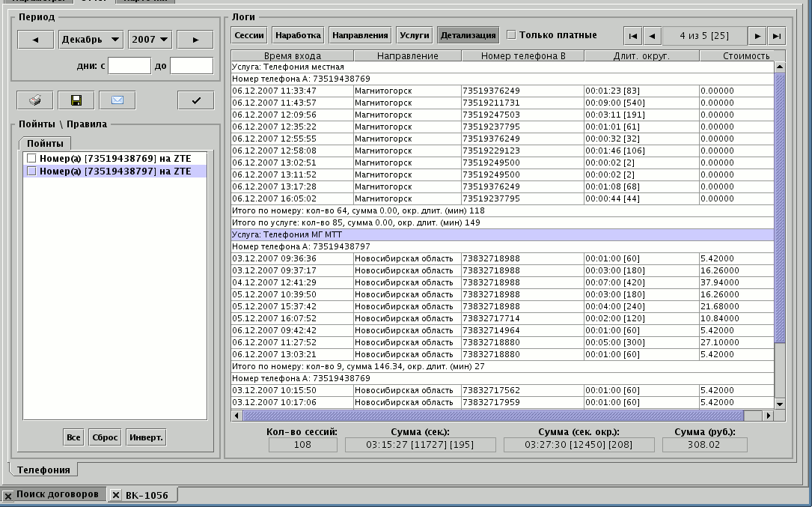Go to next month arrow
The width and height of the screenshot is (812, 507).
[195, 40]
